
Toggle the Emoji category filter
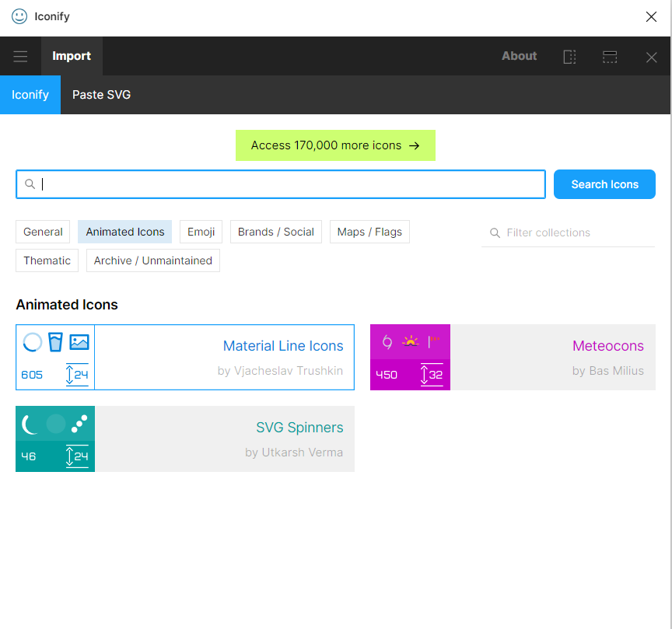coord(201,232)
